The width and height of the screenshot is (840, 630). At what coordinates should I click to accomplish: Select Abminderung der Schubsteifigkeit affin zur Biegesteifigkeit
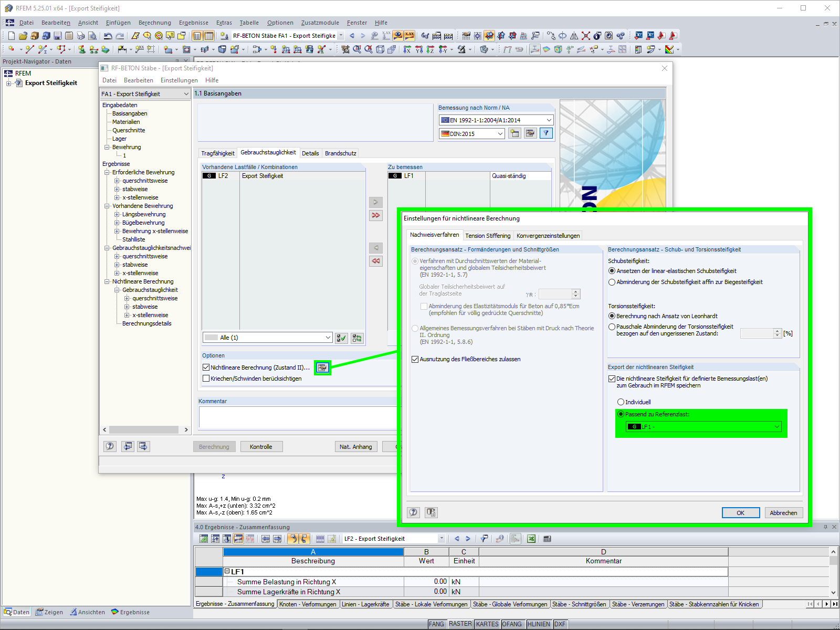(612, 282)
